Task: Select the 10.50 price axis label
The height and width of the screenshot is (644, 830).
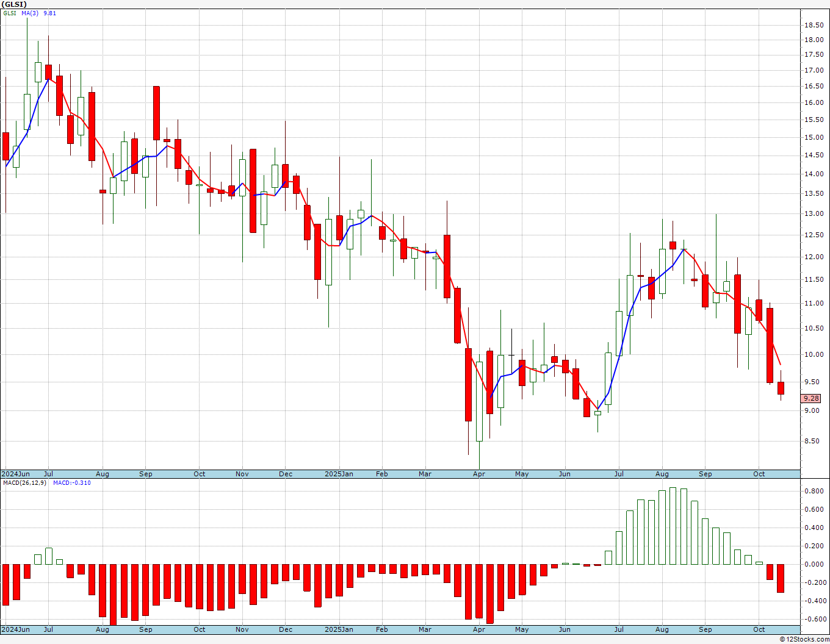Action: 814,328
